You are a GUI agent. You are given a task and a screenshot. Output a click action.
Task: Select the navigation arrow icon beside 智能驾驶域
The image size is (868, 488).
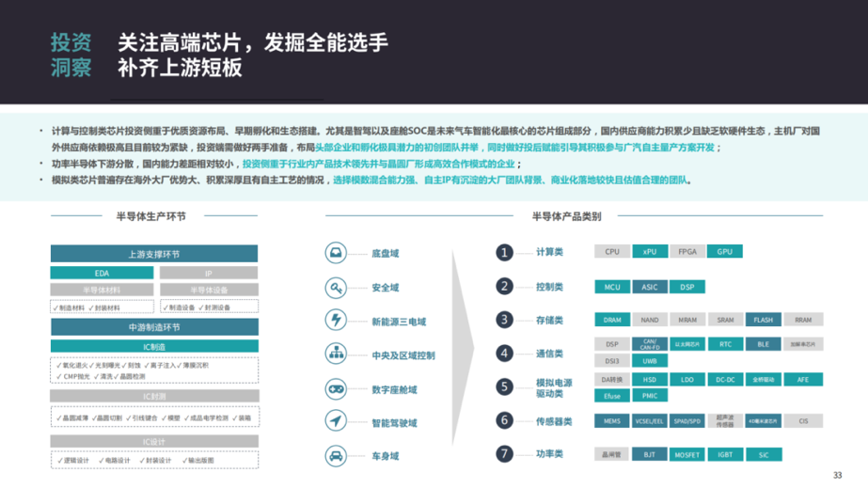[x=336, y=421]
